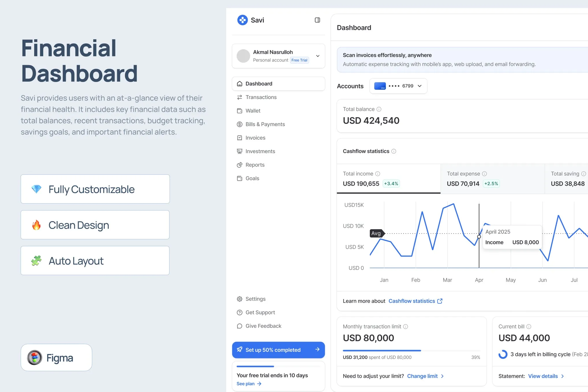Screen dimensions: 588x392
Task: Click the Scan invoices effortlessly banner
Action: pos(462,60)
